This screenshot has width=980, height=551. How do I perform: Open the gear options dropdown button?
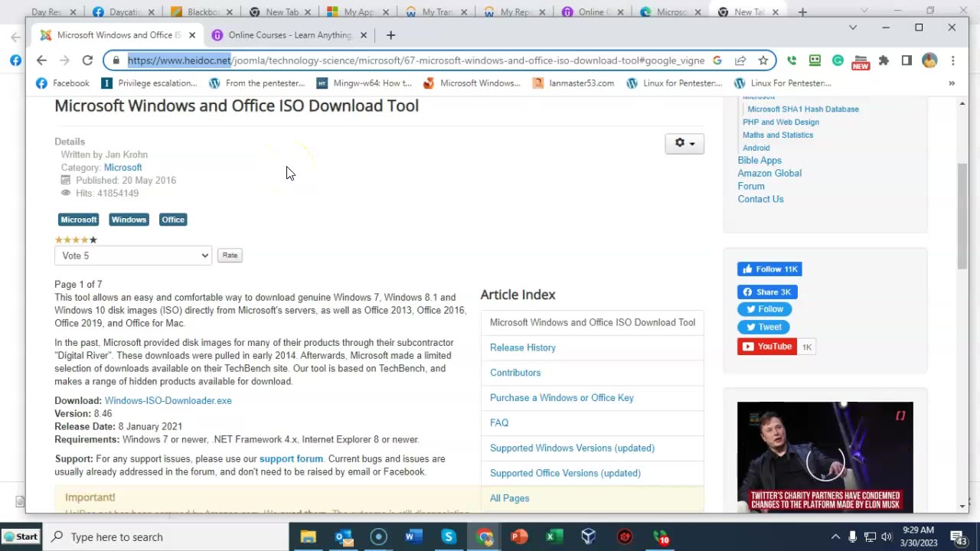click(x=684, y=143)
